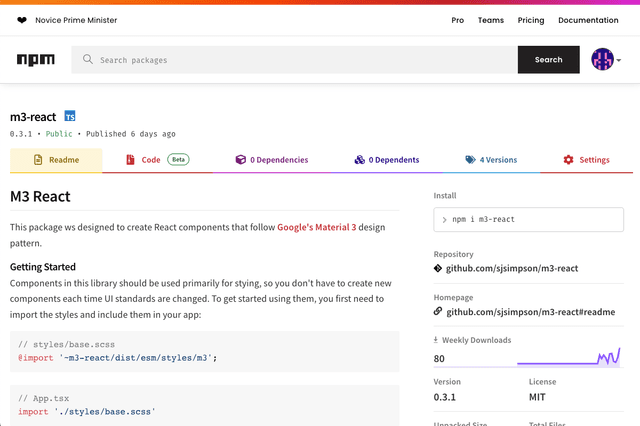640x426 pixels.
Task: Click the MIT license value
Action: pyautogui.click(x=537, y=397)
